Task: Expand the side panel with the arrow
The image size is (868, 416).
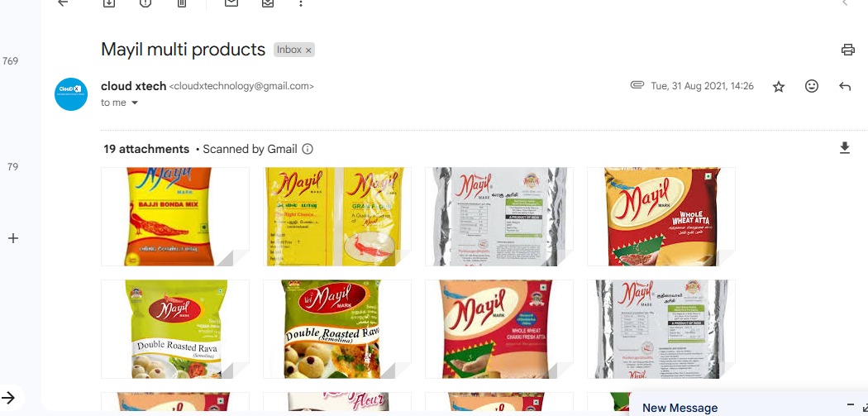Action: point(8,397)
